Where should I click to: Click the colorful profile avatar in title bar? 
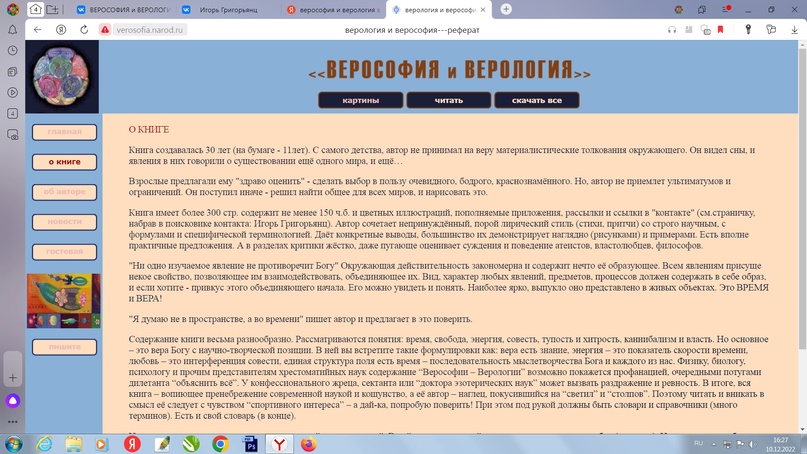679,9
